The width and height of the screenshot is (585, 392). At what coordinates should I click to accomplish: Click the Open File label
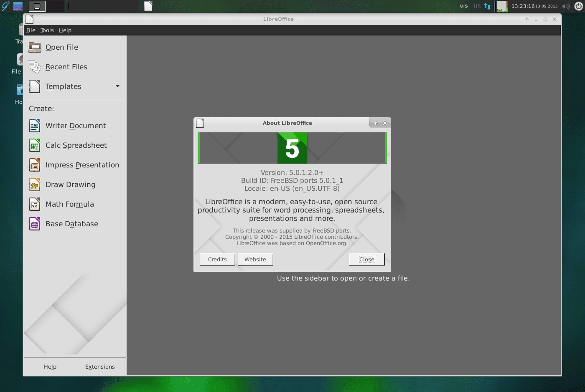pos(62,47)
